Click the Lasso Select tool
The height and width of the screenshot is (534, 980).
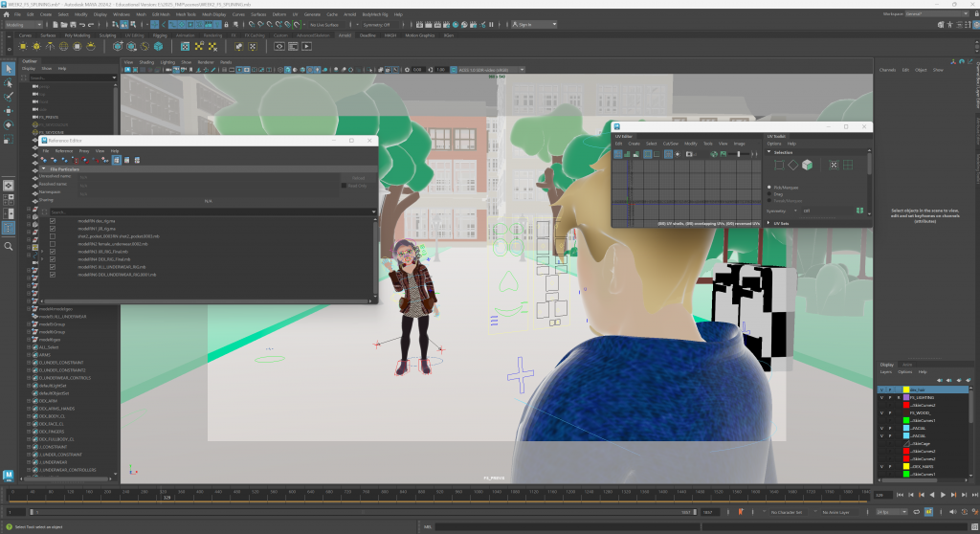click(9, 83)
